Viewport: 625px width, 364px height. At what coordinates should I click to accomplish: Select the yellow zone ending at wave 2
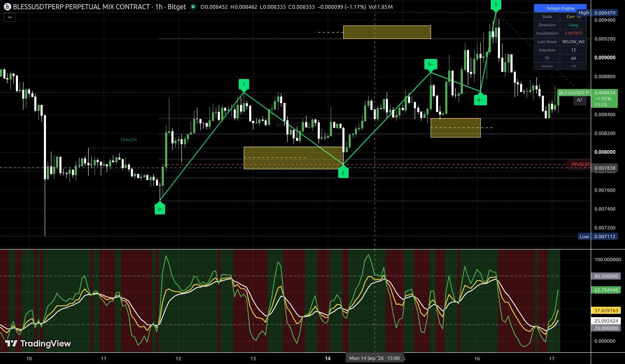293,158
